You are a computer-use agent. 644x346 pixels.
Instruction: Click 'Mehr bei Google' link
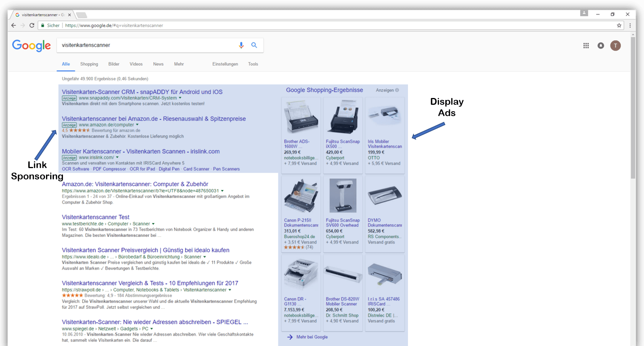point(311,337)
